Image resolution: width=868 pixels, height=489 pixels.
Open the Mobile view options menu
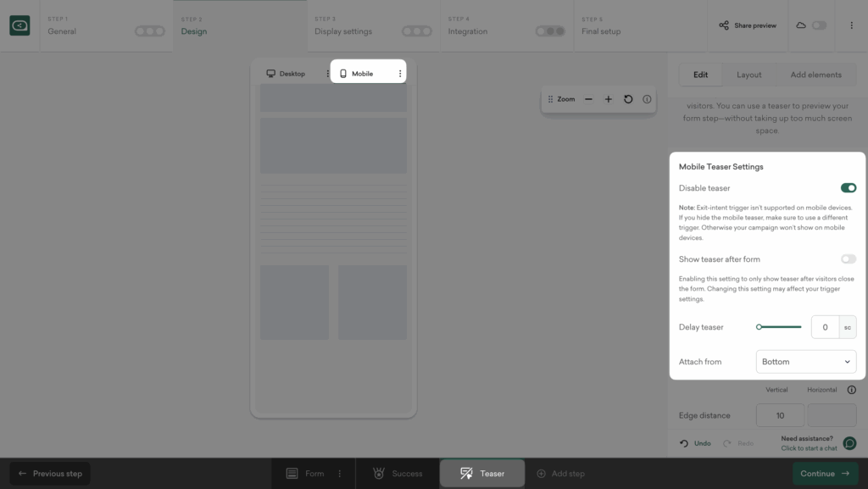400,74
